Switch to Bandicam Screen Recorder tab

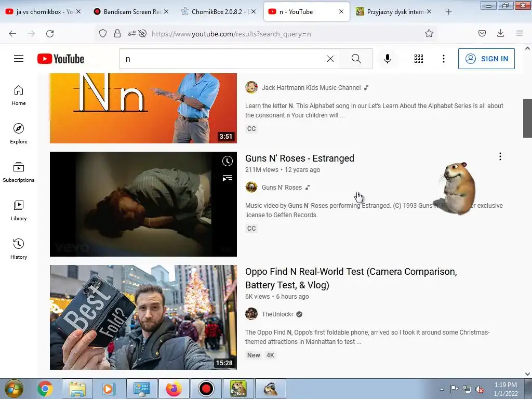pyautogui.click(x=131, y=12)
